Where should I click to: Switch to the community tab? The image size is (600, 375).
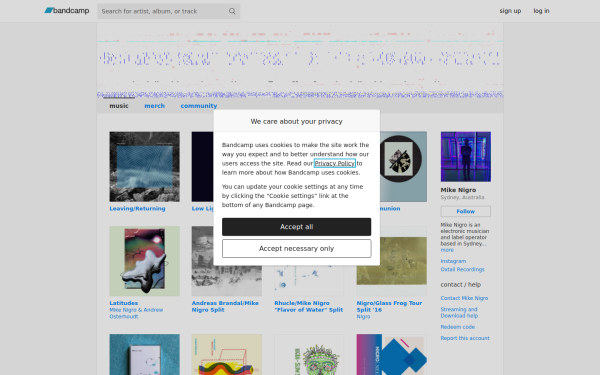pyautogui.click(x=199, y=106)
